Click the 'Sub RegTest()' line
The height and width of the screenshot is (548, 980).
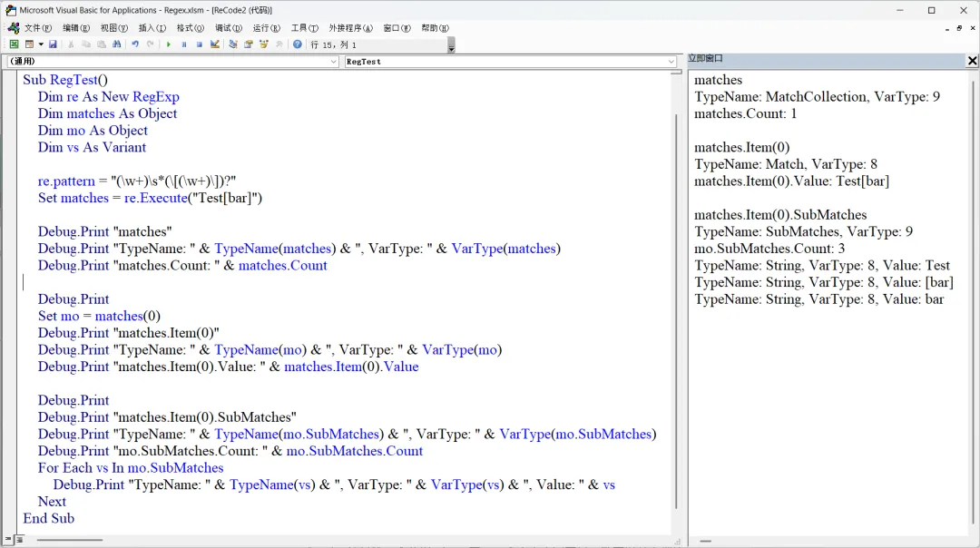pyautogui.click(x=65, y=79)
